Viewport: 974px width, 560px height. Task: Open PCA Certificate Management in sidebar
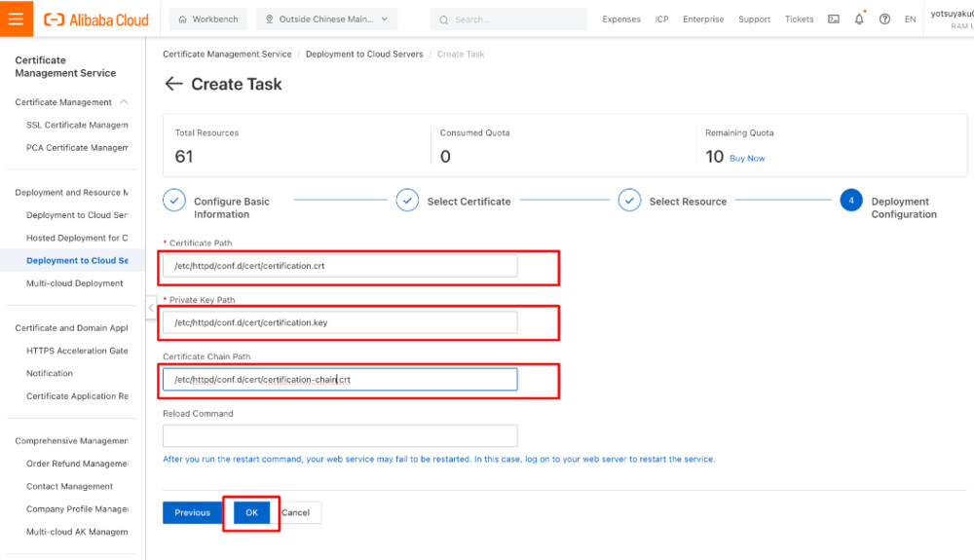pos(77,148)
